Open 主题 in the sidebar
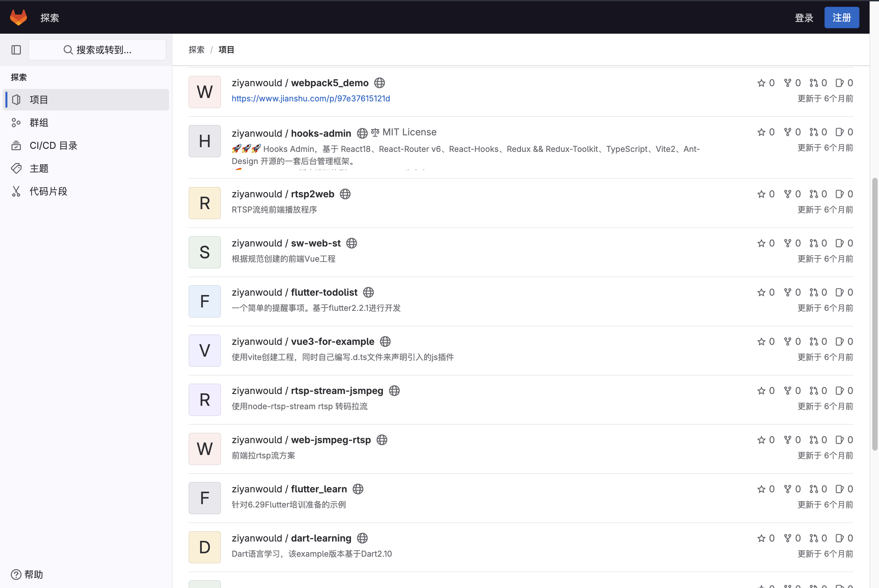This screenshot has height=588, width=879. (86, 168)
